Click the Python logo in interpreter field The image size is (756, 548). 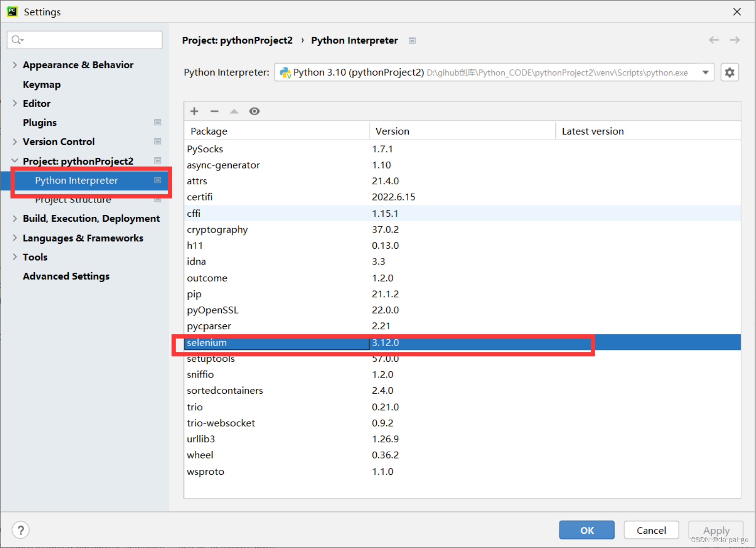[285, 73]
